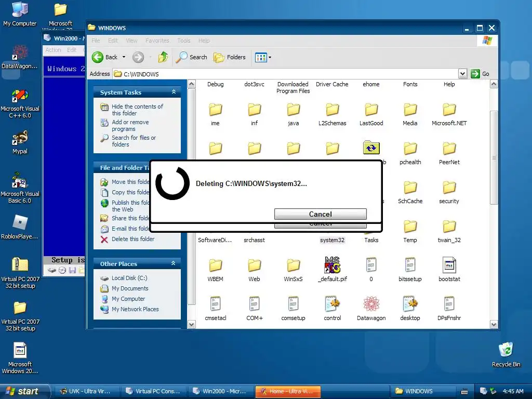The height and width of the screenshot is (399, 532).
Task: Open the Search toolbar button
Action: 191,57
